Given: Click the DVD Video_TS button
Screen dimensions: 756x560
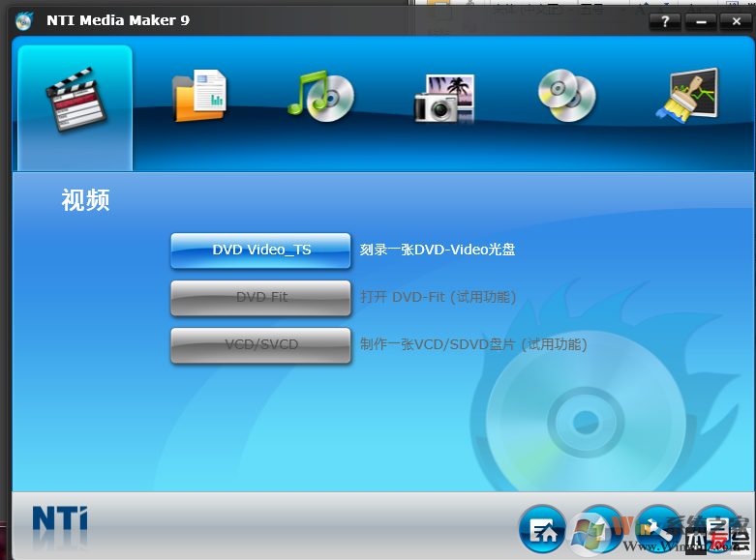Looking at the screenshot, I should [260, 251].
